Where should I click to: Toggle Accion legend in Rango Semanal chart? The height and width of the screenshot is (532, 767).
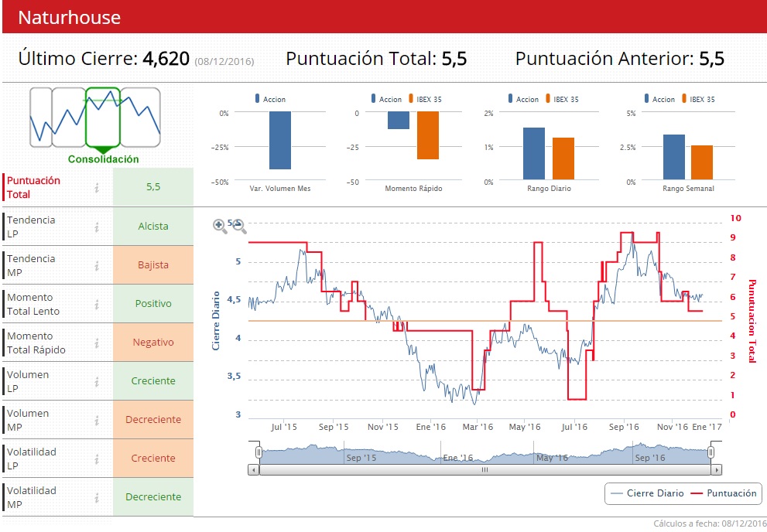tap(660, 99)
